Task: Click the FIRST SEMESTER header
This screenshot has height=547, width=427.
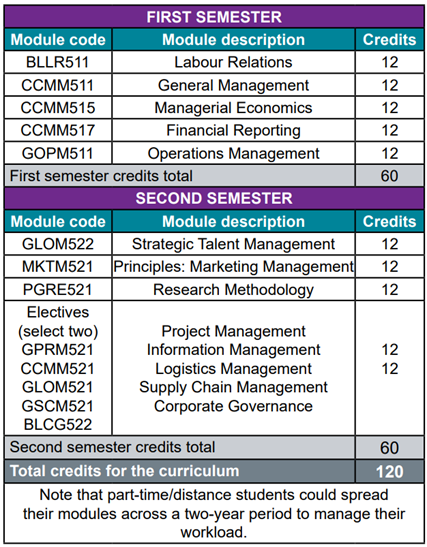Action: 214,17
